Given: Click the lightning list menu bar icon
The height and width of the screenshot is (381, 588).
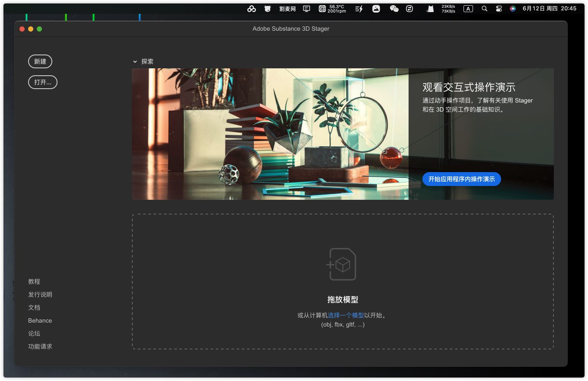Looking at the screenshot, I should [x=359, y=9].
